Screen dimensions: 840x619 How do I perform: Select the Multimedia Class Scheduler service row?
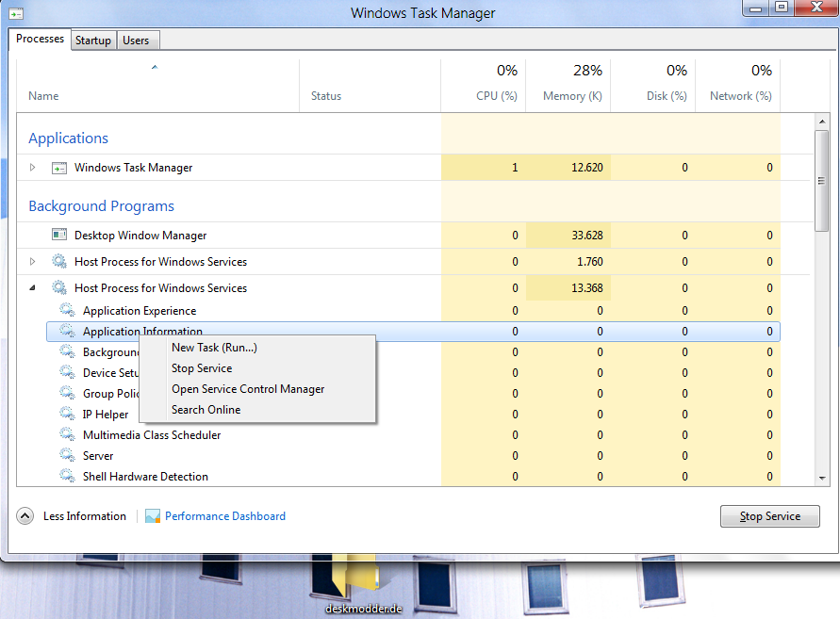point(413,434)
